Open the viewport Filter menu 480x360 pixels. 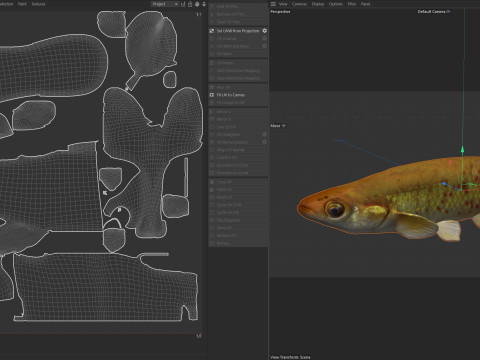pos(352,4)
